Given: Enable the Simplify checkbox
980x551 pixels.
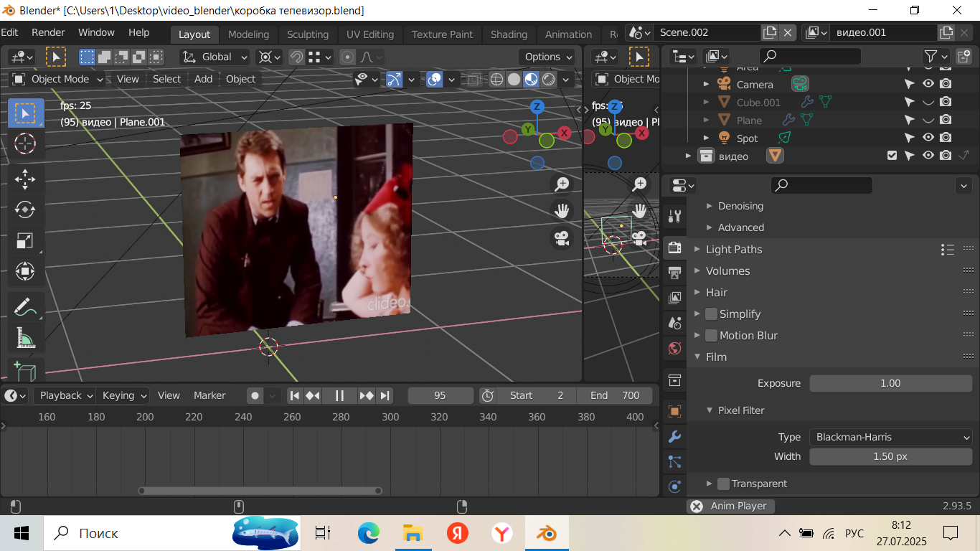Looking at the screenshot, I should point(712,314).
